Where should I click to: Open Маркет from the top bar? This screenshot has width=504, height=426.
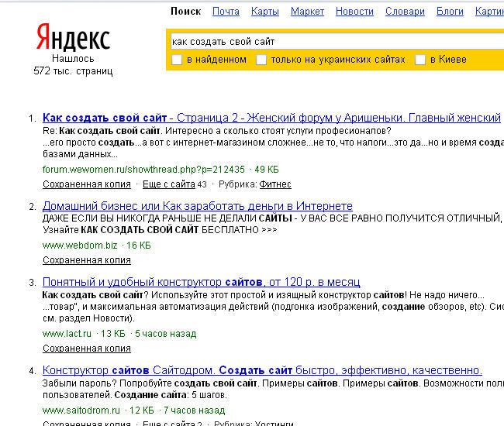pos(307,12)
